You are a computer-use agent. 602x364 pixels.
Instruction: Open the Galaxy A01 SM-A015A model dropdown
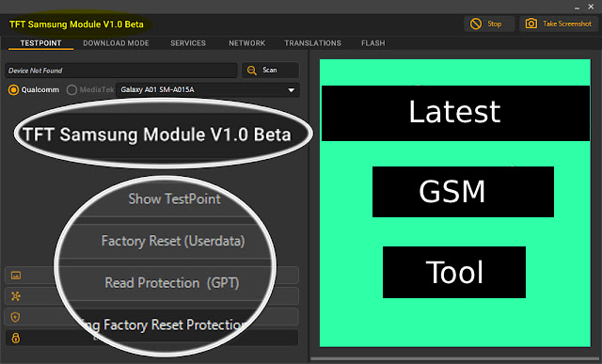tap(208, 90)
